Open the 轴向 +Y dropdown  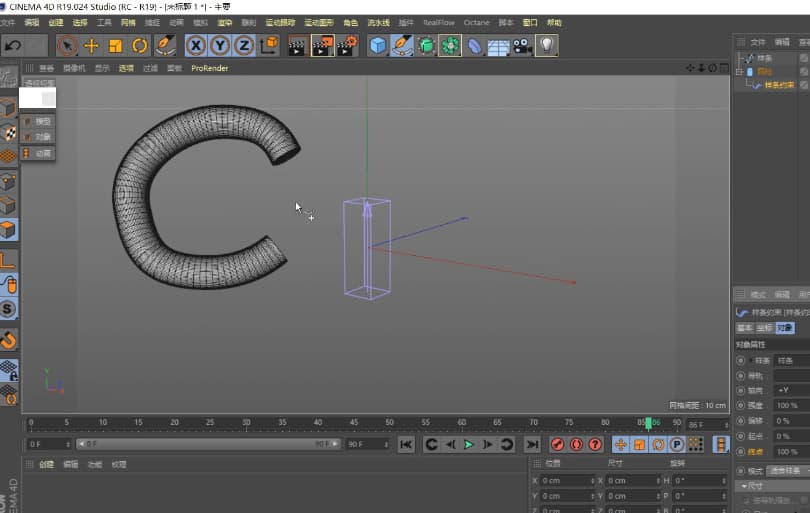tap(790, 389)
